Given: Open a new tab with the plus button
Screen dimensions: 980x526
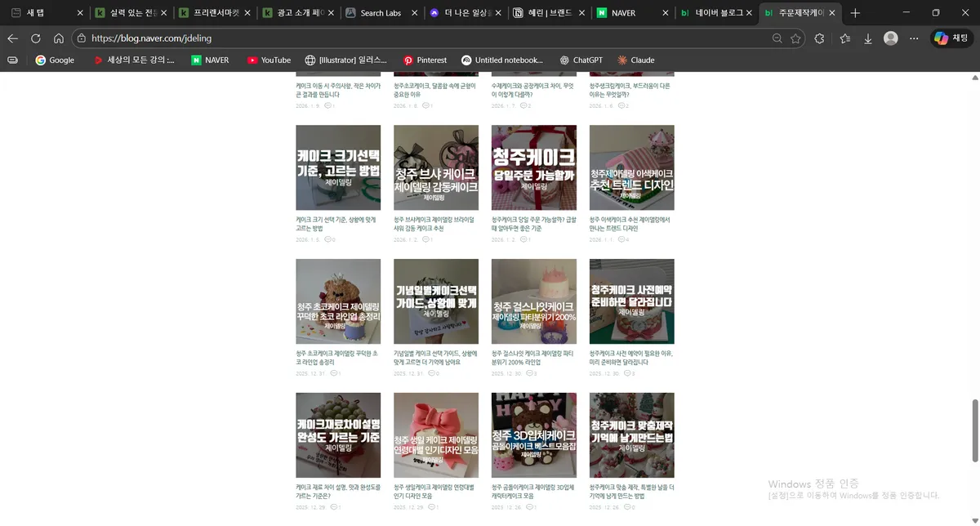Looking at the screenshot, I should coord(854,13).
